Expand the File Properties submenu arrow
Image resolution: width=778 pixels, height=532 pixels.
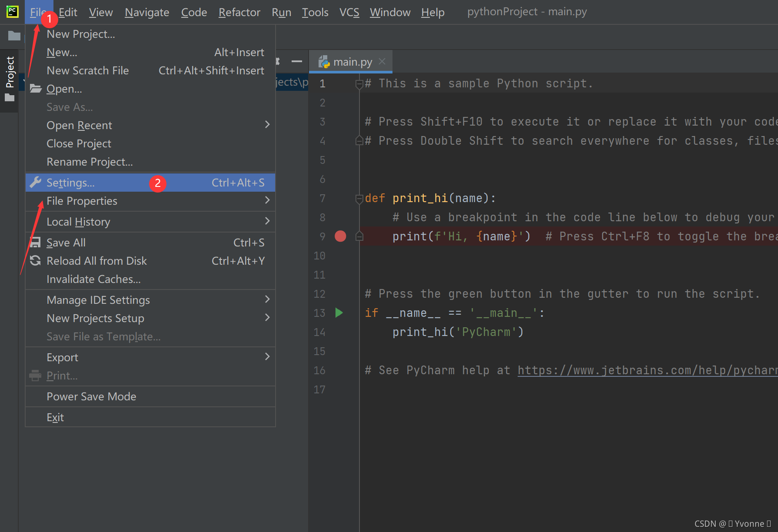[x=267, y=200]
